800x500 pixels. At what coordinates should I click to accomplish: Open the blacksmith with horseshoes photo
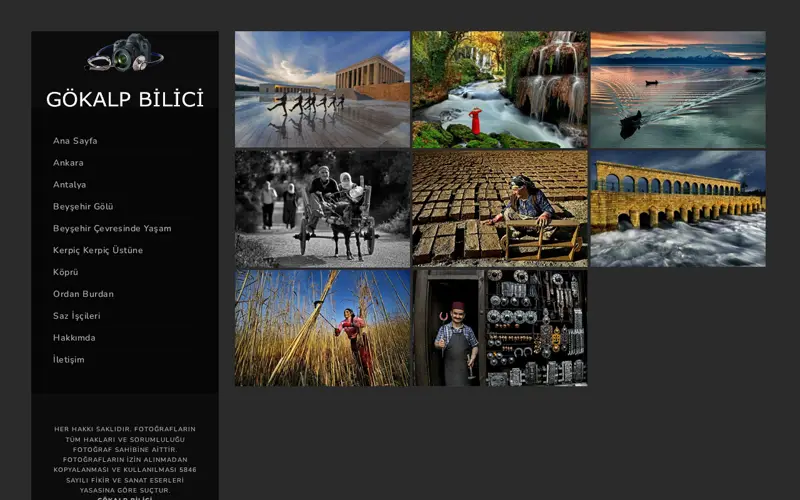(500, 328)
